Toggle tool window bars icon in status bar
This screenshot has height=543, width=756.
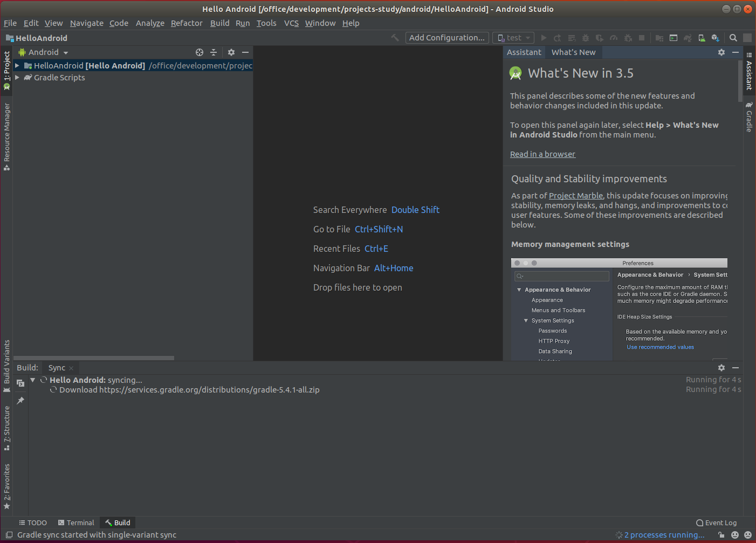(9, 535)
